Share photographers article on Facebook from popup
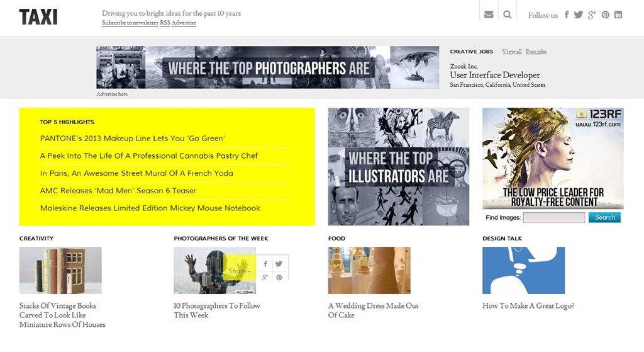644x352 pixels. click(x=265, y=264)
